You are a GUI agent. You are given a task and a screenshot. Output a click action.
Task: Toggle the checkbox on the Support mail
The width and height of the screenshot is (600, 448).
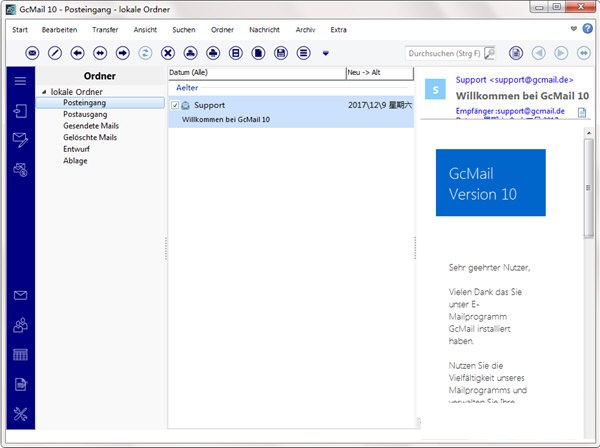point(175,105)
